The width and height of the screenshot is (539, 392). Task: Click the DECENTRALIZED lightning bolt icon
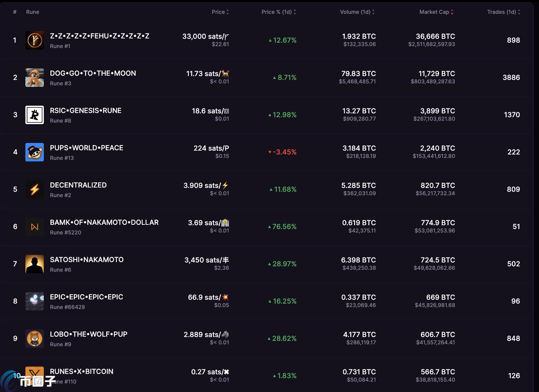point(35,189)
